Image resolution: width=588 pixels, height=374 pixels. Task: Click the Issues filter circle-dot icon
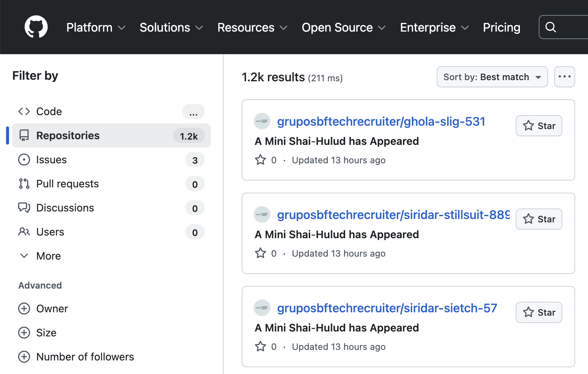click(x=24, y=160)
